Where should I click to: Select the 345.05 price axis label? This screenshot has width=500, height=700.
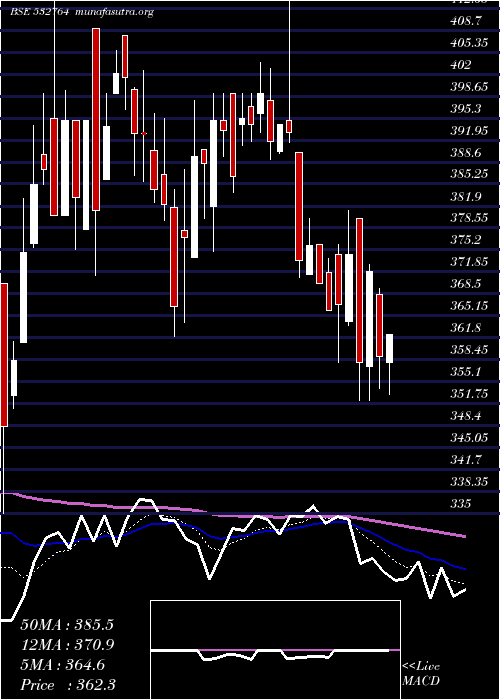coord(469,437)
